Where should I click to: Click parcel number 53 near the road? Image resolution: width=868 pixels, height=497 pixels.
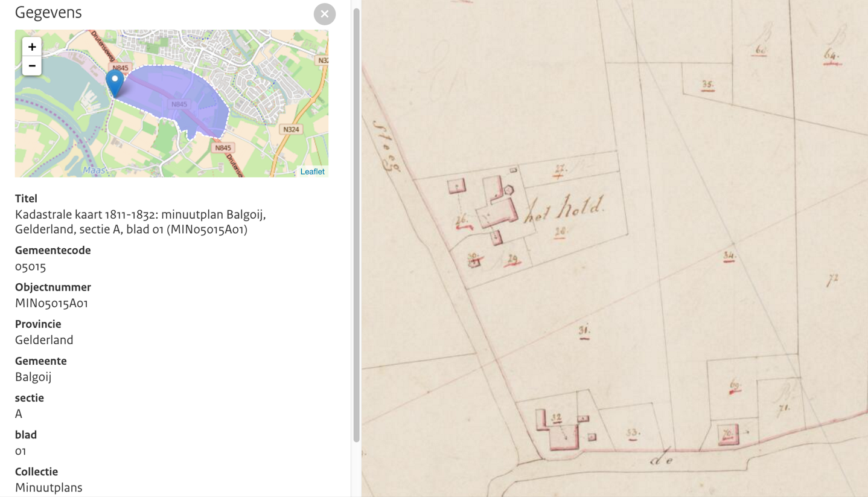(632, 433)
